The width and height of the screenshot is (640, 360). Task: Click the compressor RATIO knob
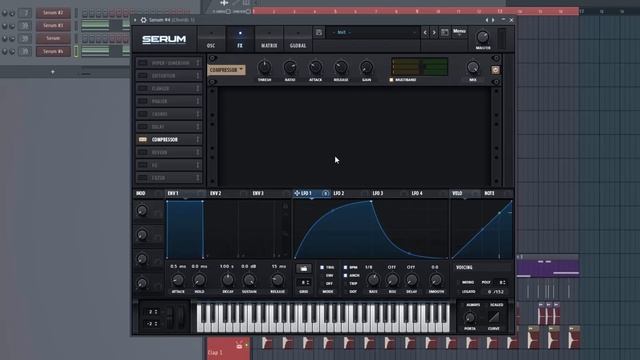[x=290, y=67]
